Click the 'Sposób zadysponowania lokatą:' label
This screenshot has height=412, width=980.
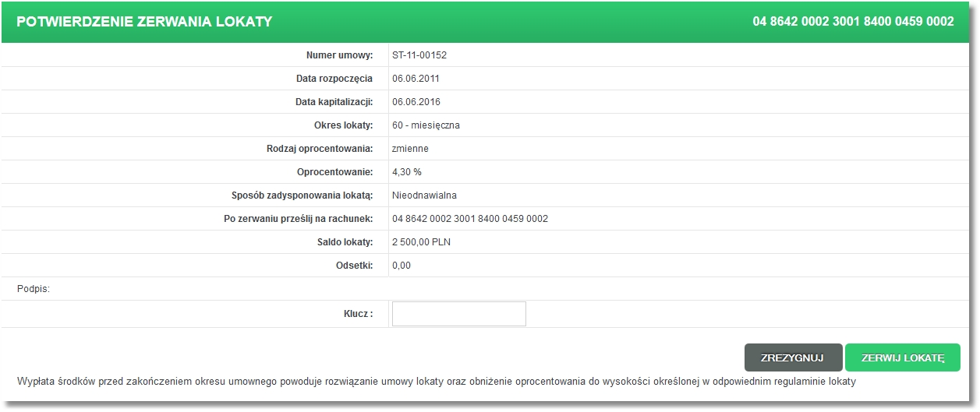point(302,195)
